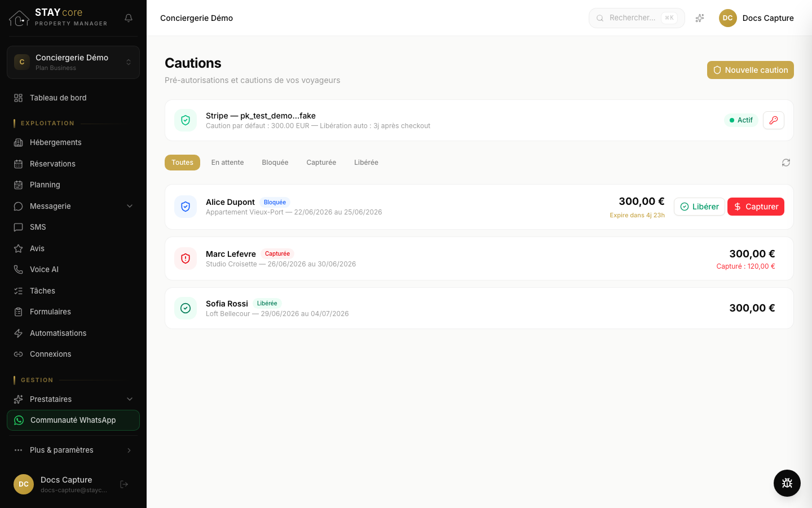Screen dimensions: 812x508
Task: Open Tâches from the sidebar
Action: pos(73,291)
